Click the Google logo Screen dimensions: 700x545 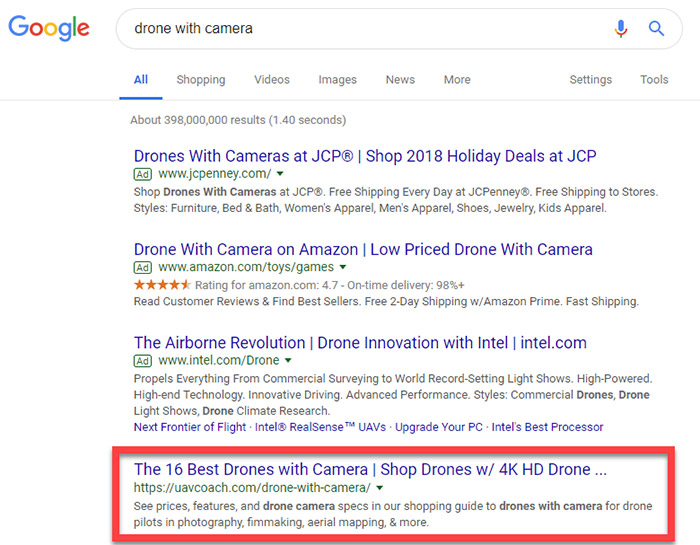point(49,28)
